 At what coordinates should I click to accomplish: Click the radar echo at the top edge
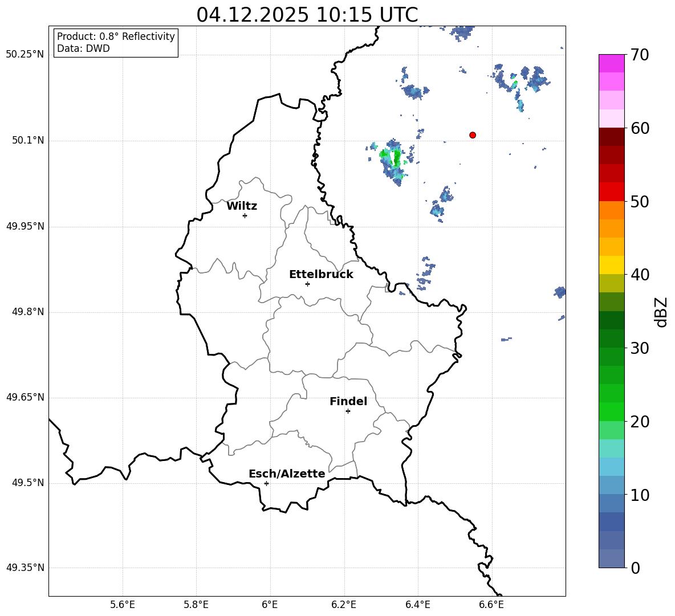461,32
